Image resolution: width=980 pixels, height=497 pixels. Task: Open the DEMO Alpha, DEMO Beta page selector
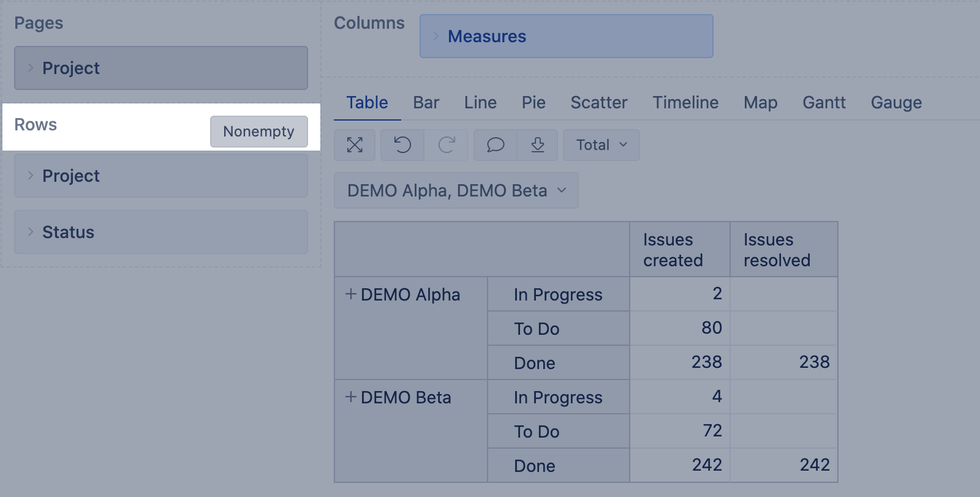pyautogui.click(x=456, y=190)
